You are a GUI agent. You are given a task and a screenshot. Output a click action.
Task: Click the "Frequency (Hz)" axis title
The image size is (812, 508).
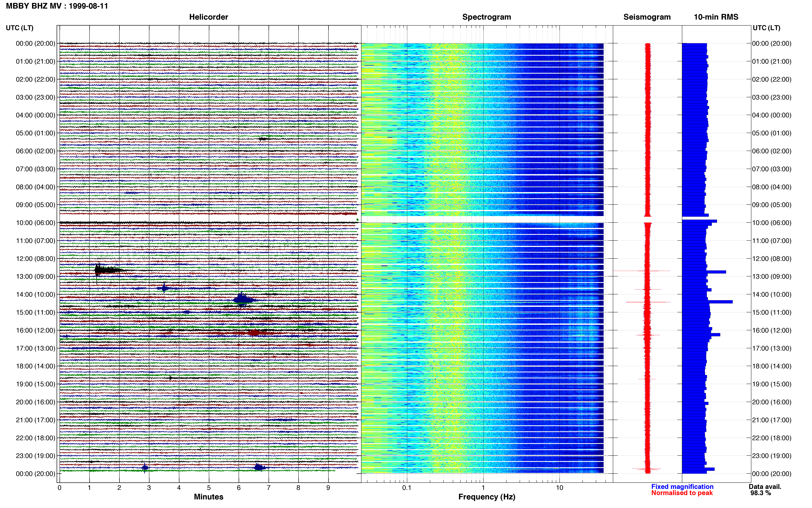[487, 497]
